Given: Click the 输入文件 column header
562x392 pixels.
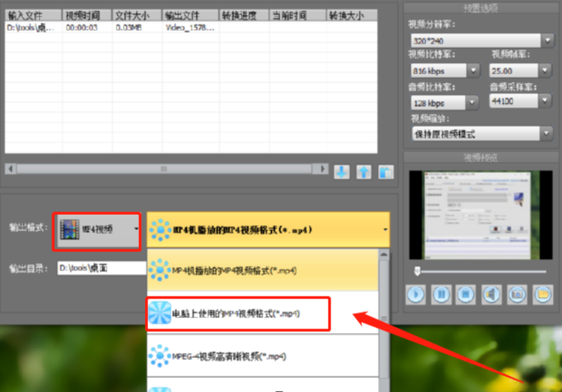Looking at the screenshot, I should pyautogui.click(x=33, y=15).
